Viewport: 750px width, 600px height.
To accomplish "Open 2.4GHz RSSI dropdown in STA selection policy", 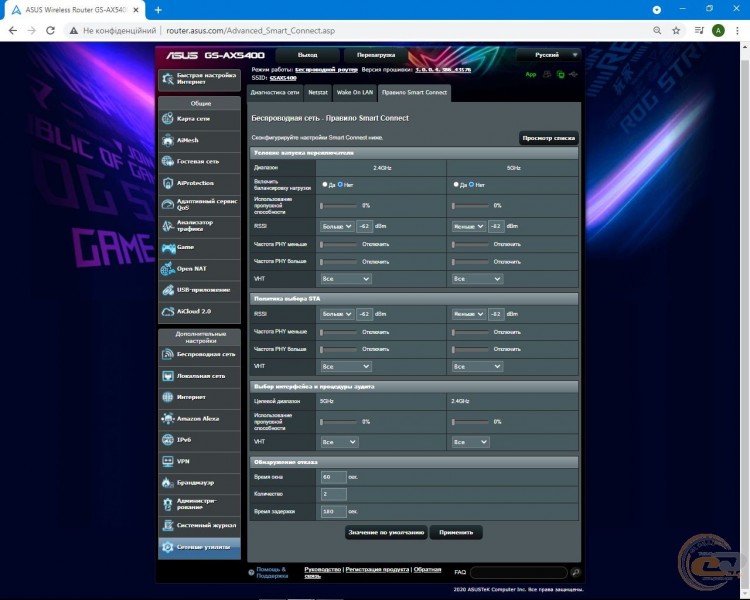I will click(337, 314).
